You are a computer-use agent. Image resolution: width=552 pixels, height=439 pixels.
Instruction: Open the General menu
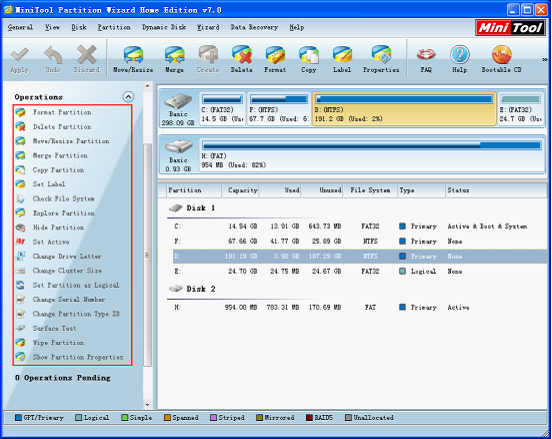20,27
